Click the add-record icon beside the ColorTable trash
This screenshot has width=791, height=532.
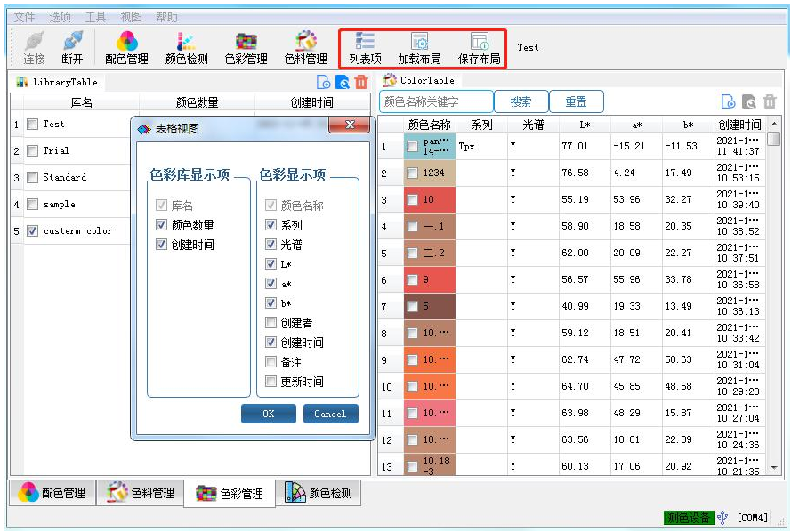[730, 101]
